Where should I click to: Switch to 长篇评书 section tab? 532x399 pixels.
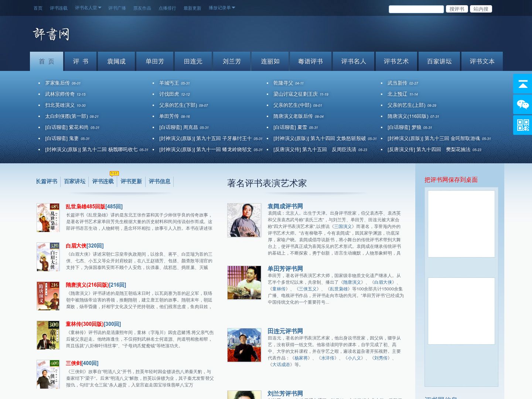point(47,181)
